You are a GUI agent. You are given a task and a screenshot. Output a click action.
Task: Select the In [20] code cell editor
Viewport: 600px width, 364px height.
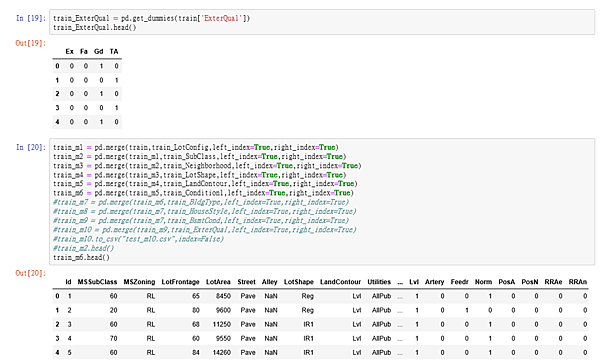tap(322, 202)
